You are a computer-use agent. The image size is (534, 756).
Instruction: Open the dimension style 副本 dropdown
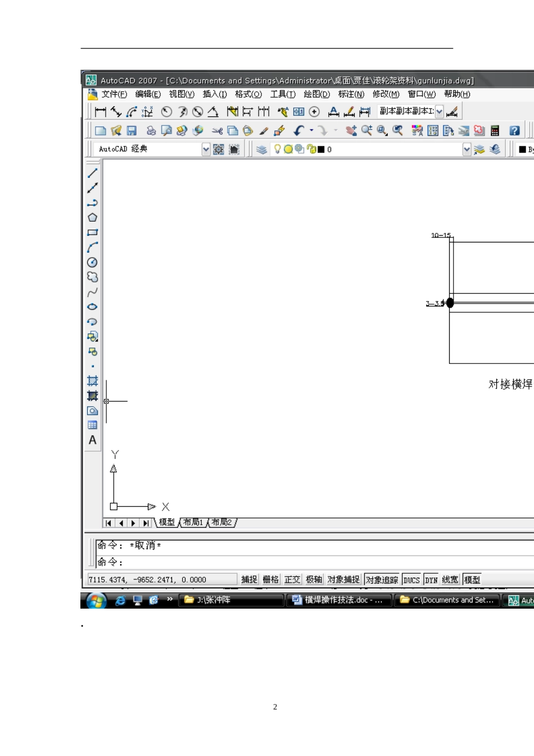click(439, 111)
